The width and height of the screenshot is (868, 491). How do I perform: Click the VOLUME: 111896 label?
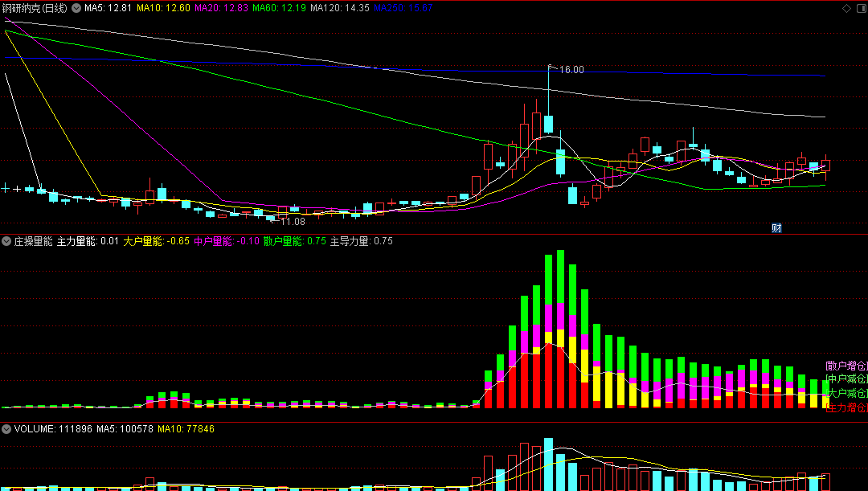[x=53, y=429]
